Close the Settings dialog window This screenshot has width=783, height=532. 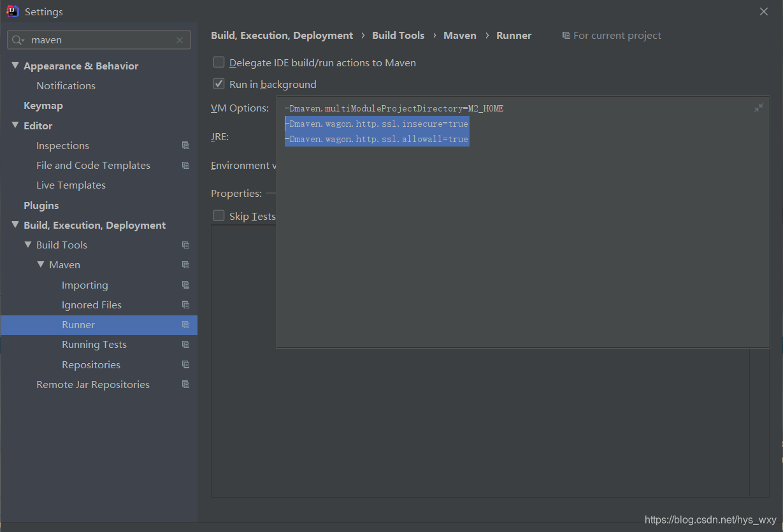click(764, 11)
